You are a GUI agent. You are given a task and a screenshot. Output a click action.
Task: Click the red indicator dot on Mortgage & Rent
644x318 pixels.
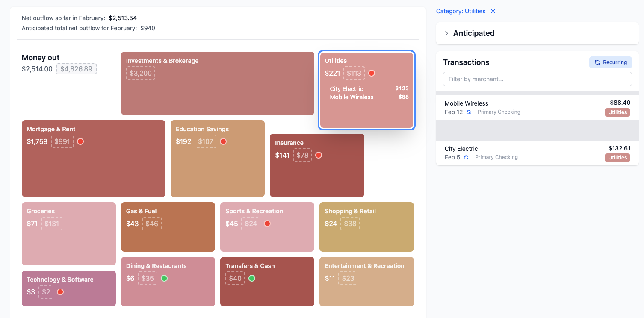tap(80, 141)
